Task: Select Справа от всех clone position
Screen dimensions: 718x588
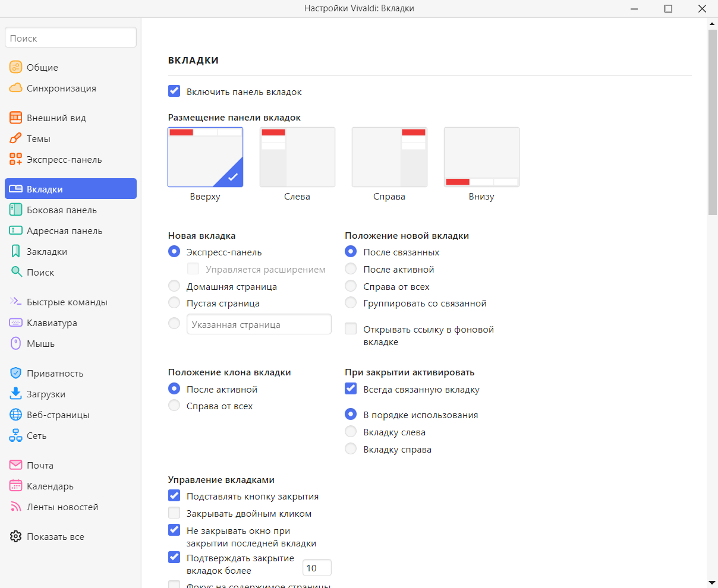Action: point(174,406)
